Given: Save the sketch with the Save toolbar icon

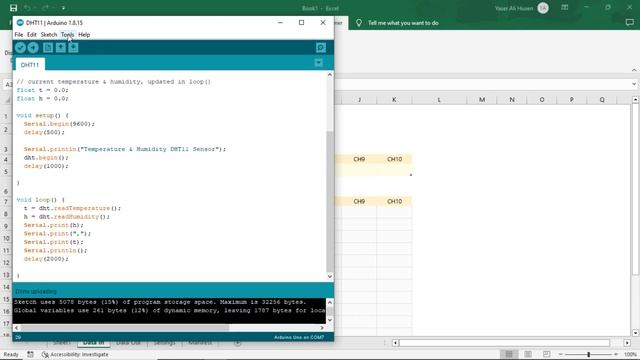Looking at the screenshot, I should click(73, 48).
